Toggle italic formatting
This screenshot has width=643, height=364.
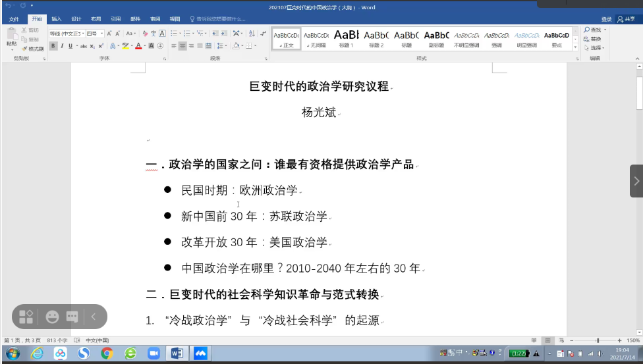click(62, 46)
